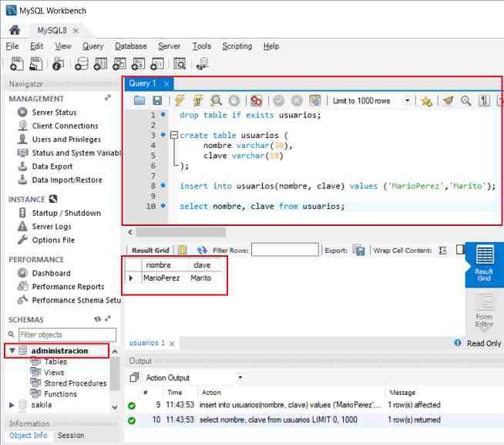Open Users and Privileges
504x445 pixels.
click(66, 140)
